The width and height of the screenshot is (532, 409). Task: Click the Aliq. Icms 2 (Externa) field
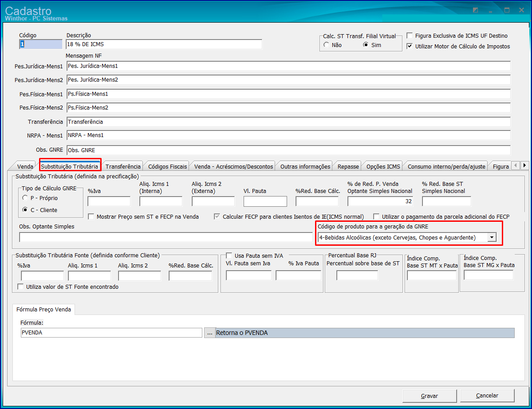coord(213,201)
